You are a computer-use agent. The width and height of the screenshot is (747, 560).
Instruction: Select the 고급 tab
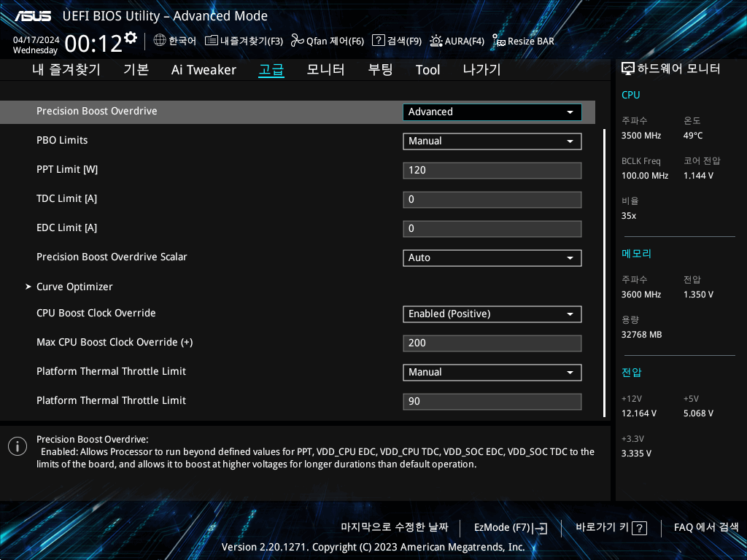click(x=271, y=70)
